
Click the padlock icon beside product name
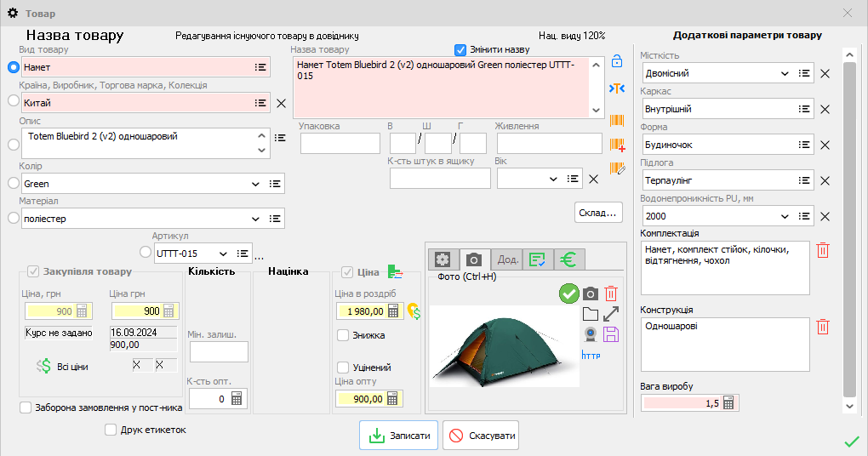618,61
